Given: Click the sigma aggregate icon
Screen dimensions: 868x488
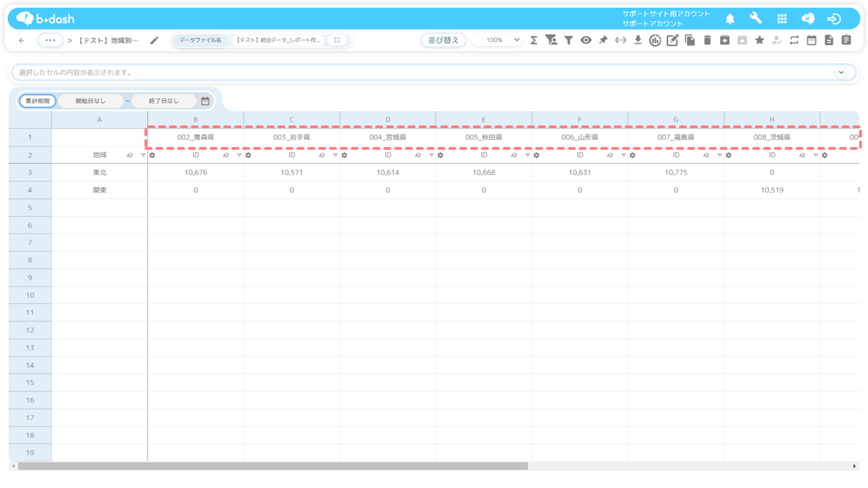Looking at the screenshot, I should [534, 41].
